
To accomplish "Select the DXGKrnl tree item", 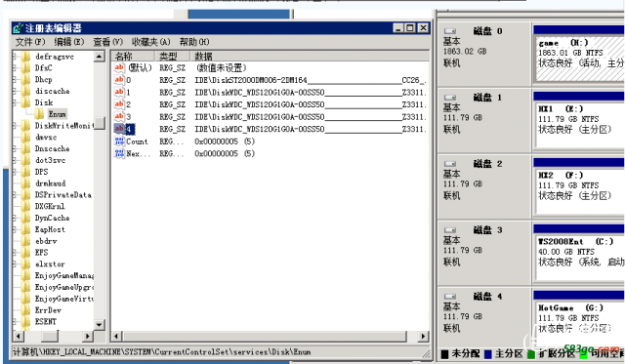I will pos(50,206).
